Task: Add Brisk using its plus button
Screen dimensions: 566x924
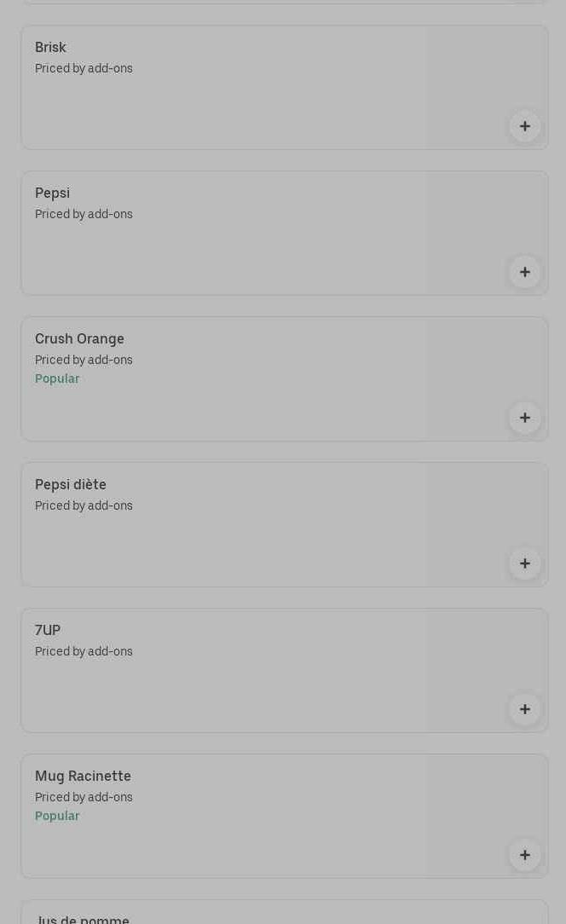Action: (x=524, y=126)
